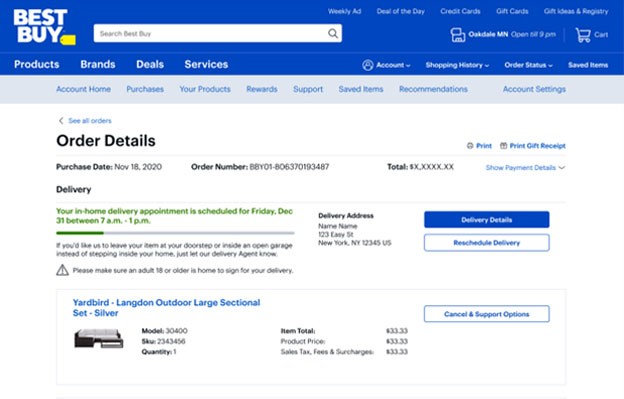Image resolution: width=624 pixels, height=399 pixels.
Task: Click the delivery progress bar
Action: pos(176,233)
